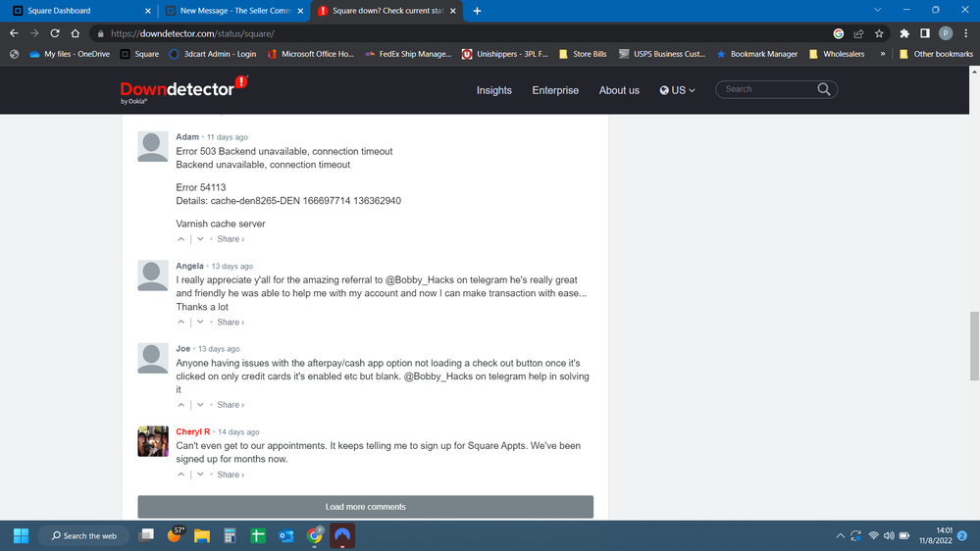Open the Cheryl R profile name link
Viewport: 980px width, 551px height.
click(192, 431)
